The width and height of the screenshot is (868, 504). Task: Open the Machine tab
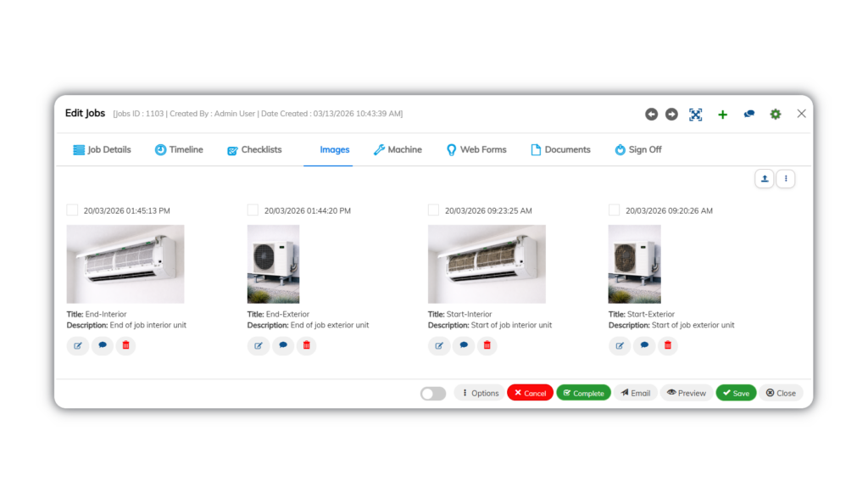point(398,149)
